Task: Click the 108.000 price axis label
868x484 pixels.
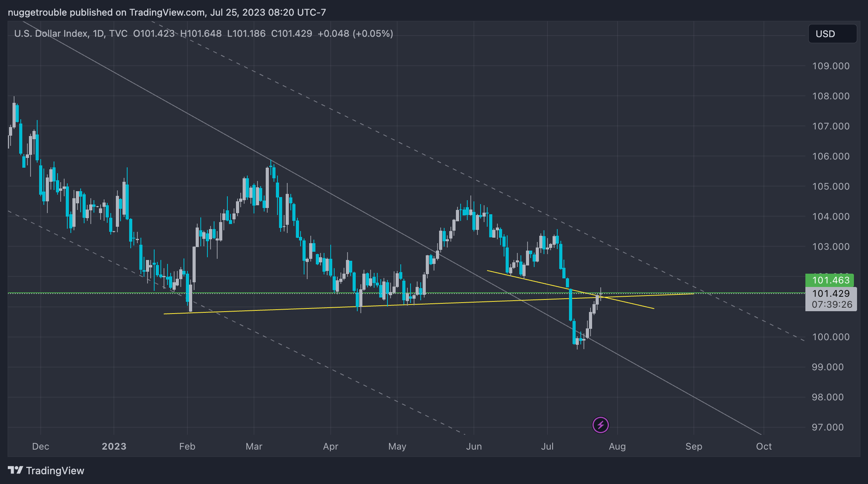Action: pyautogui.click(x=831, y=96)
